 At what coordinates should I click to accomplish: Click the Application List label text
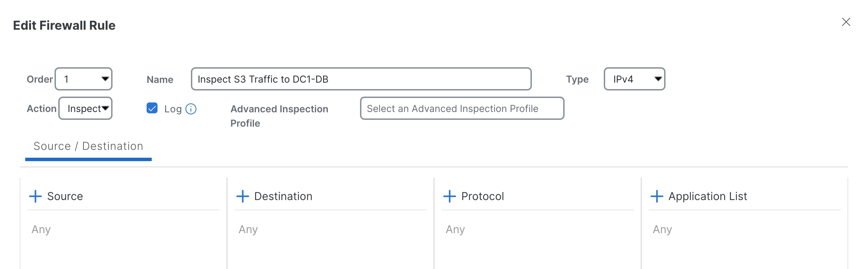[x=707, y=196]
